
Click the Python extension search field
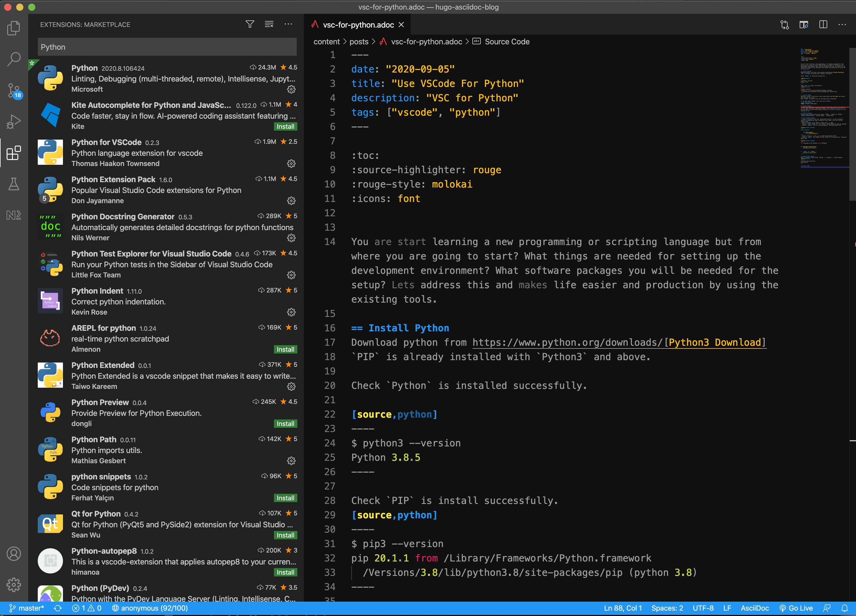pyautogui.click(x=167, y=47)
